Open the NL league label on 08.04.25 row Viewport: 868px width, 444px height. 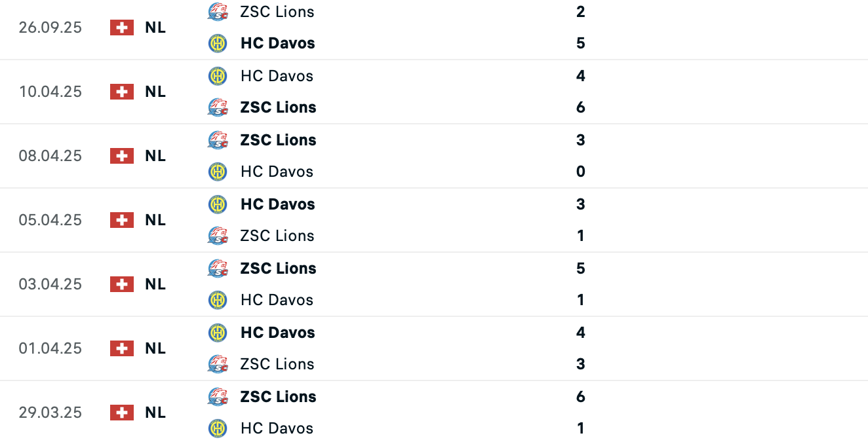coord(155,156)
